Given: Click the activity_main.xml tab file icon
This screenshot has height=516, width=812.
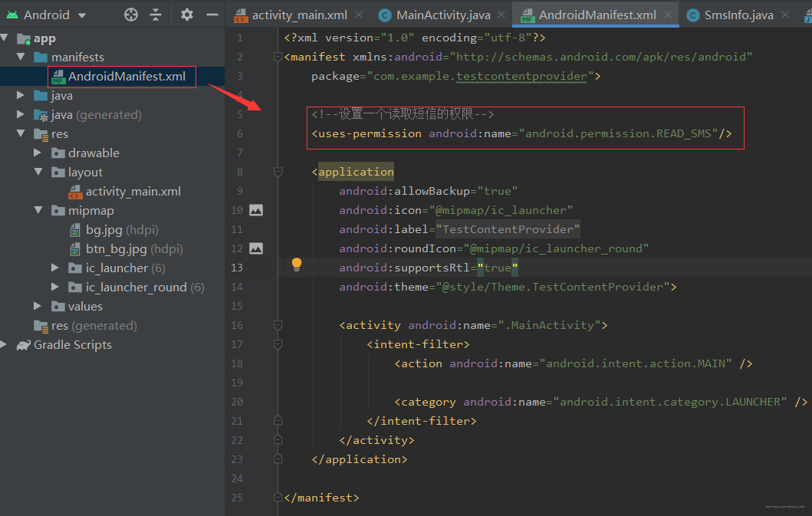Looking at the screenshot, I should click(x=241, y=16).
